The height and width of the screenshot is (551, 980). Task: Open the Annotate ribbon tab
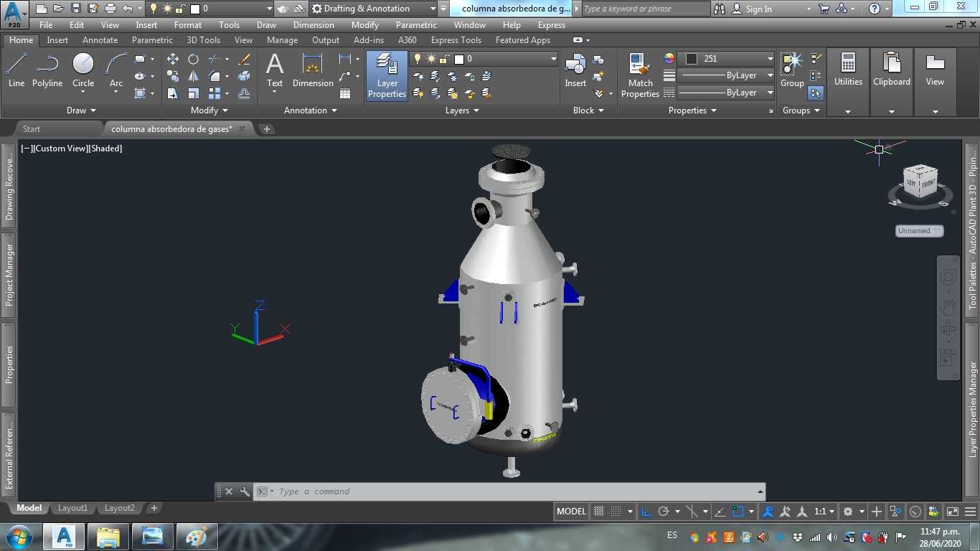[x=100, y=40]
